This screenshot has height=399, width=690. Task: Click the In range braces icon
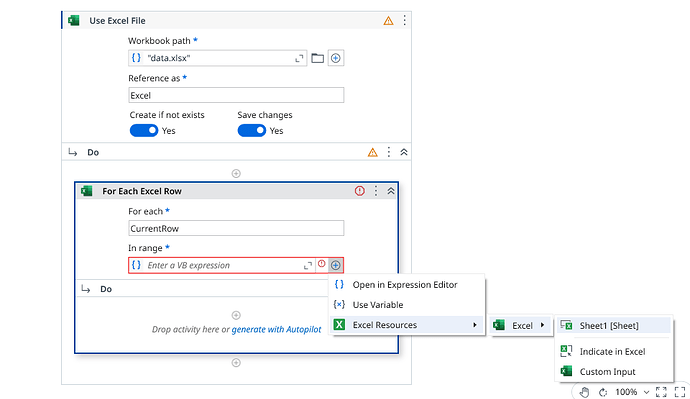coord(136,265)
